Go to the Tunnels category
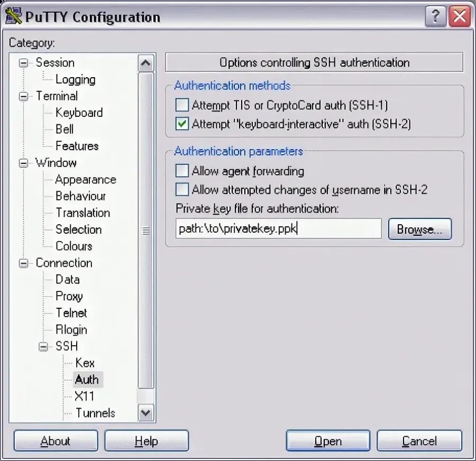 [95, 413]
